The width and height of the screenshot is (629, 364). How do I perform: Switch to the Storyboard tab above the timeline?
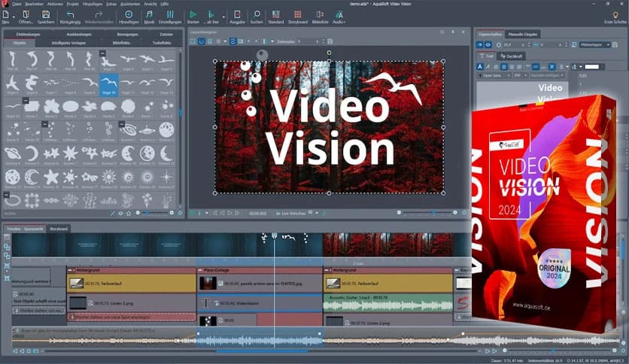[x=59, y=229]
